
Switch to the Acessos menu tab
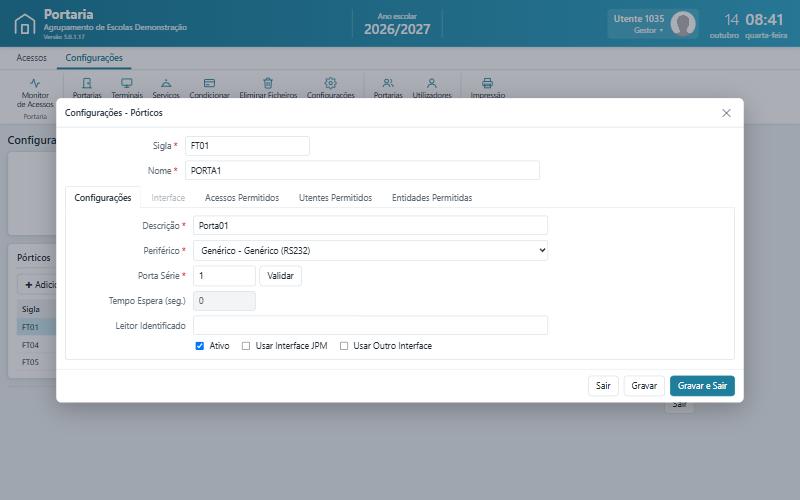tap(31, 58)
